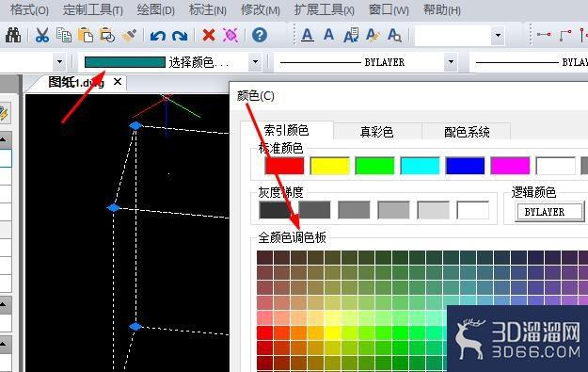Open the Window(W) menu
588x372 pixels.
point(389,9)
